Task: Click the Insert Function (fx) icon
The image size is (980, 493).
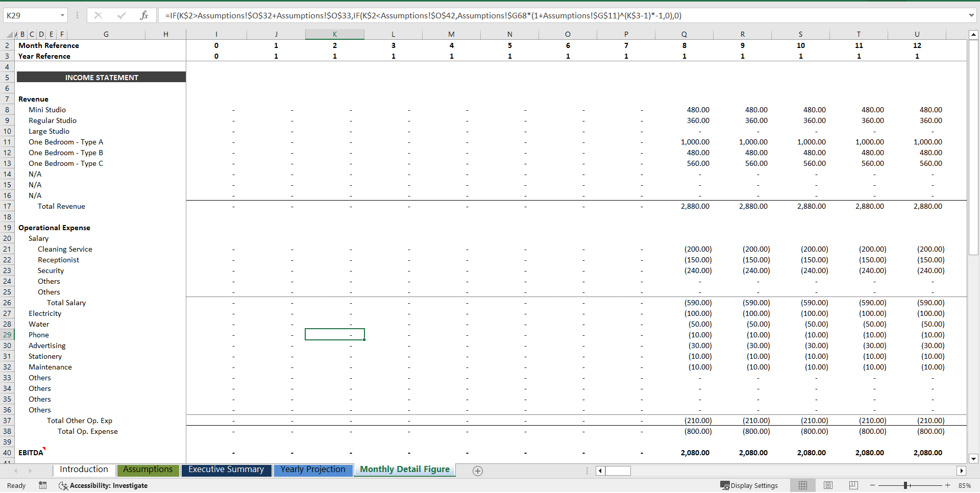Action: point(144,15)
